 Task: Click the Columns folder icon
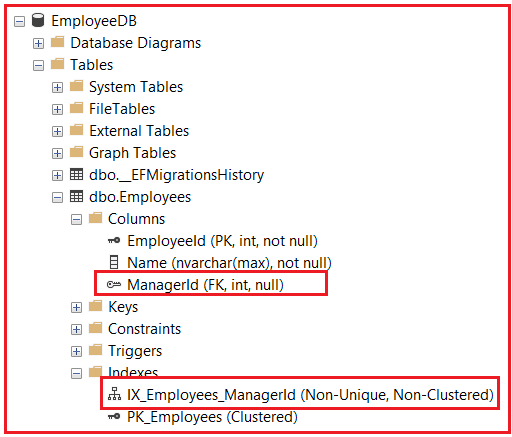tap(96, 218)
